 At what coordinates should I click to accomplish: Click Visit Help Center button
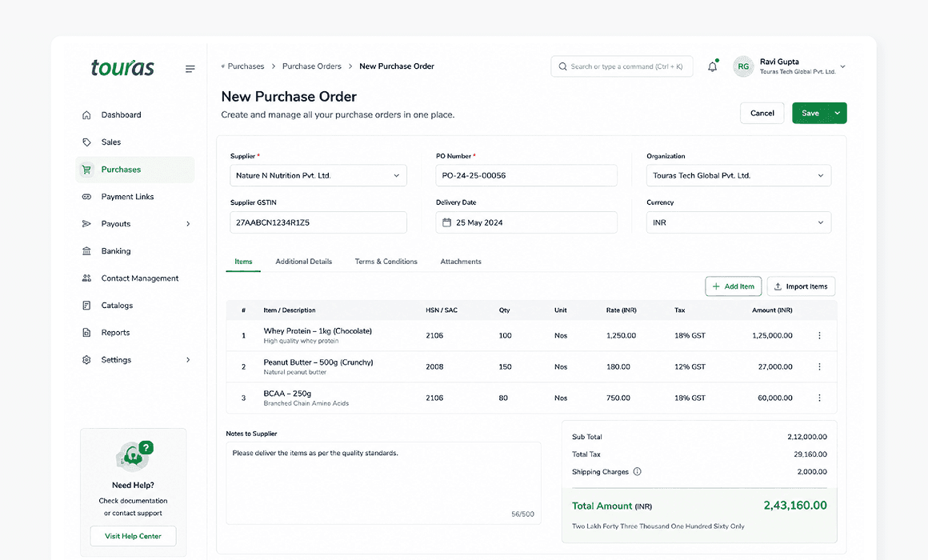pyautogui.click(x=133, y=536)
